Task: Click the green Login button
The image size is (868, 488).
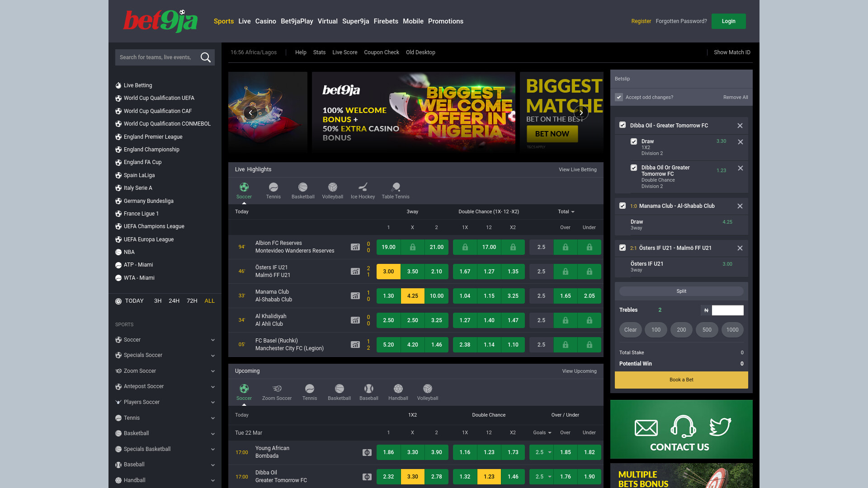Action: (x=728, y=21)
